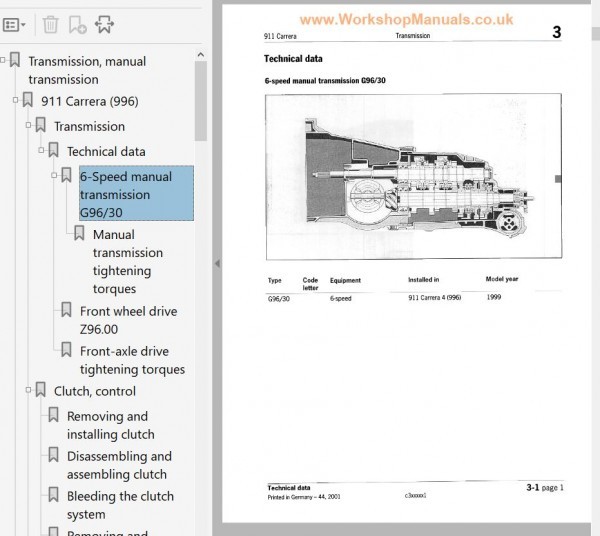Click the add new bookmark icon

(x=77, y=24)
